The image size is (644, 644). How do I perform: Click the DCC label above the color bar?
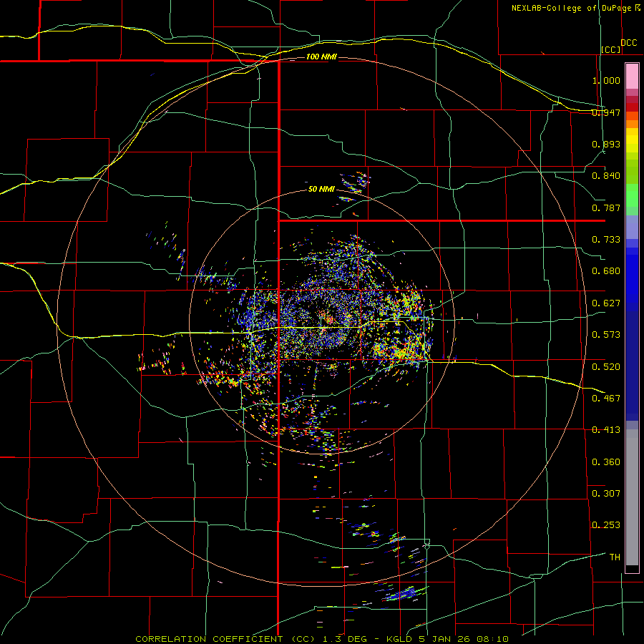click(x=628, y=43)
